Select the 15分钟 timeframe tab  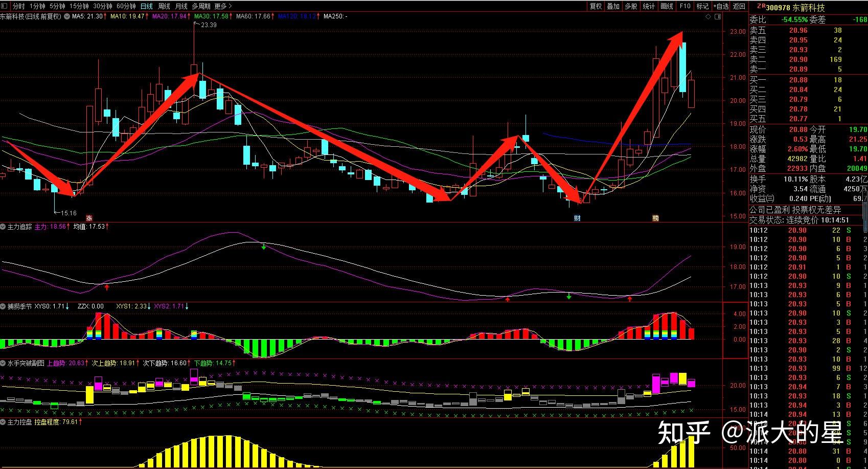[79, 6]
